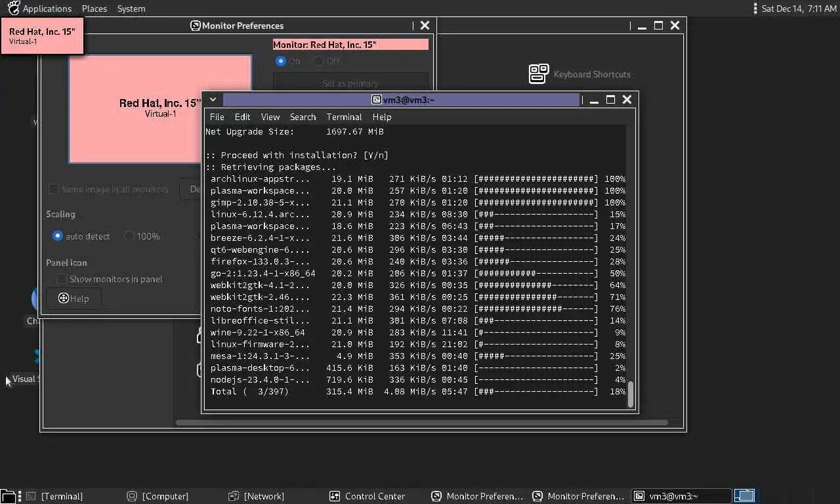This screenshot has height=504, width=840.
Task: Open the terminal window menu arrow
Action: click(213, 100)
